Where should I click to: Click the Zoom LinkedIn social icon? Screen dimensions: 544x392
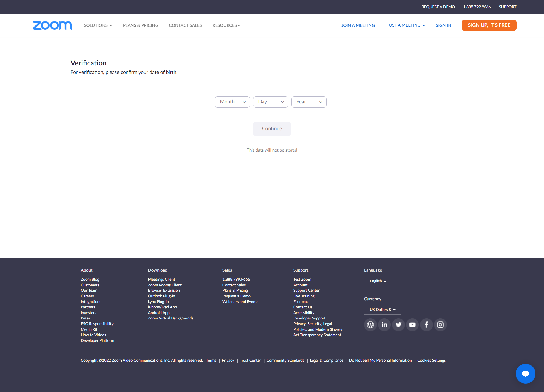[384, 324]
